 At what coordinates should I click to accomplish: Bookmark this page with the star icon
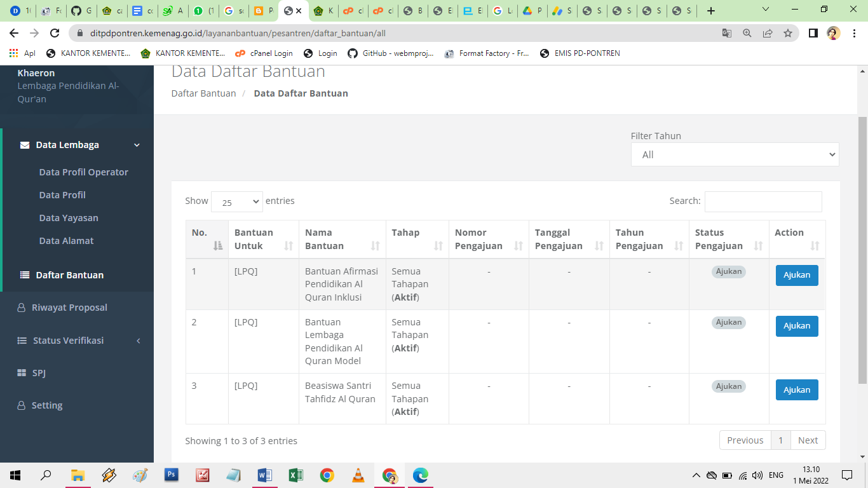(x=788, y=33)
